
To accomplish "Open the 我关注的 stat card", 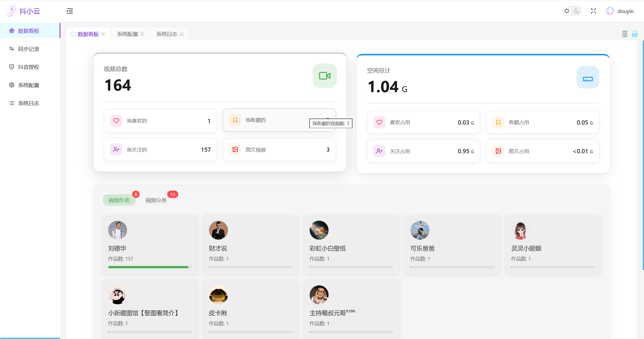I will (x=160, y=149).
